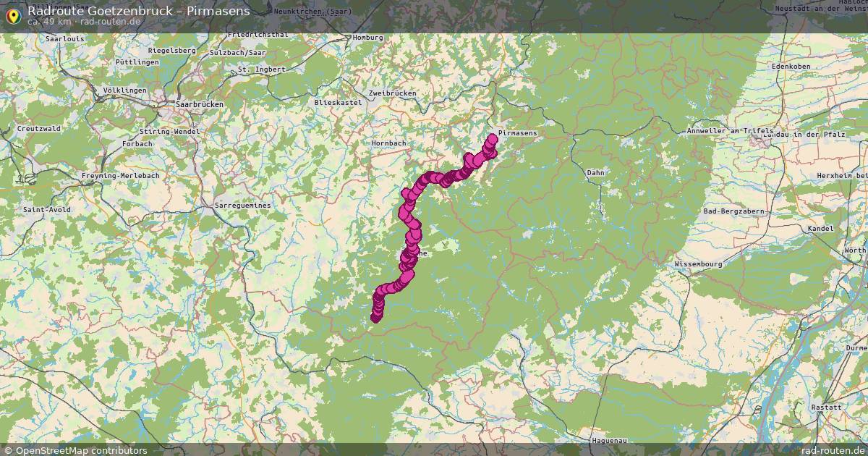This screenshot has height=456, width=868.
Task: Click the Wissembourg label on the map
Action: [698, 264]
